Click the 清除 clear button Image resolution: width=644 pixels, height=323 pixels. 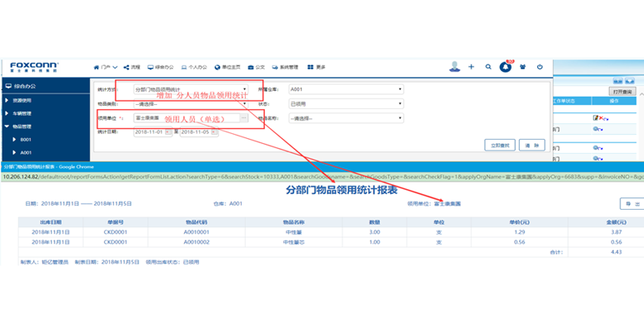tap(532, 145)
